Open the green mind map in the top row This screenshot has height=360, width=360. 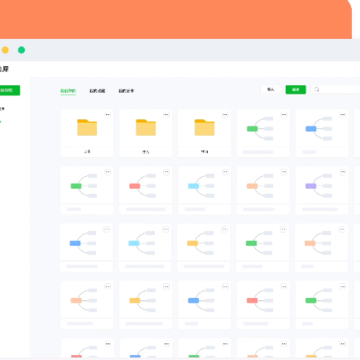tap(263, 133)
